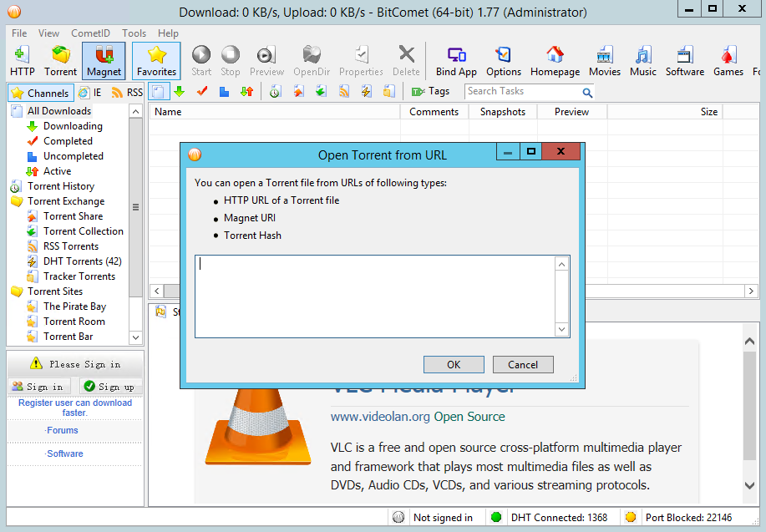Open the CometID menu
This screenshot has height=532, width=766.
pos(90,33)
